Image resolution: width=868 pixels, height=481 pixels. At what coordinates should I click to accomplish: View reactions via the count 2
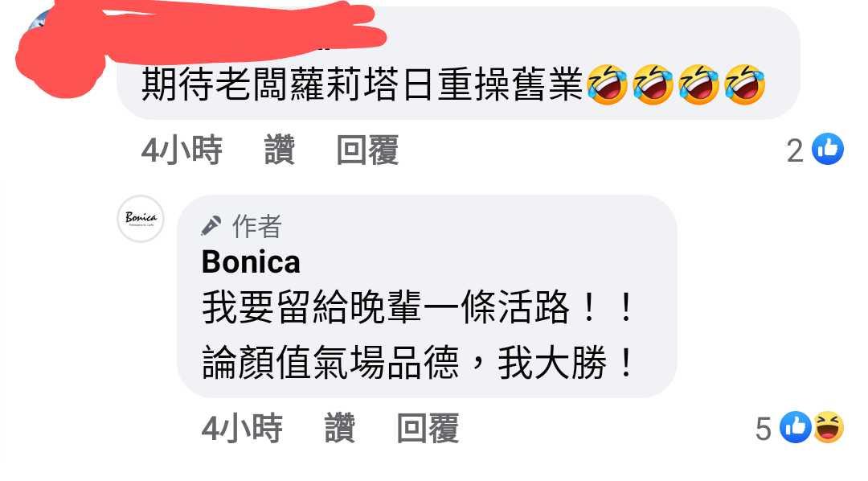point(795,150)
